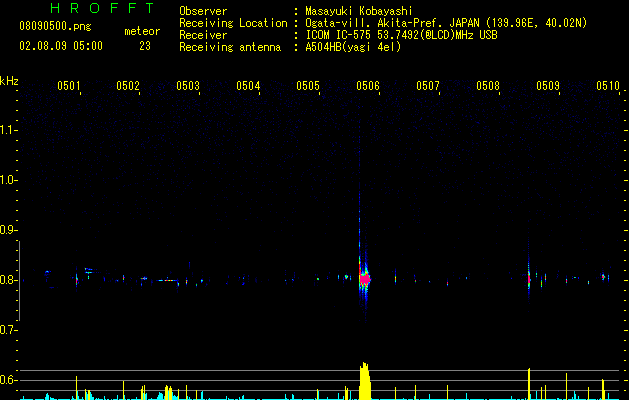Screen dimensions: 629x400
Task: Click the Observer label
Action: coord(203,11)
